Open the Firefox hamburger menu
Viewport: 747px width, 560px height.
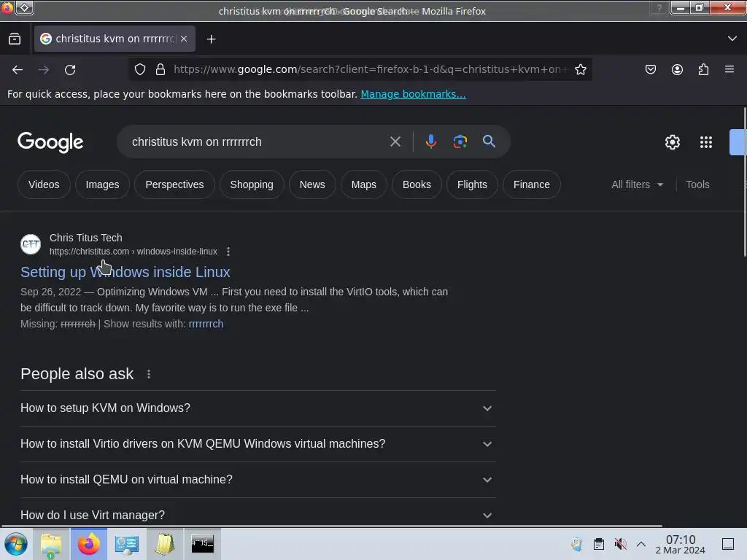pos(729,69)
